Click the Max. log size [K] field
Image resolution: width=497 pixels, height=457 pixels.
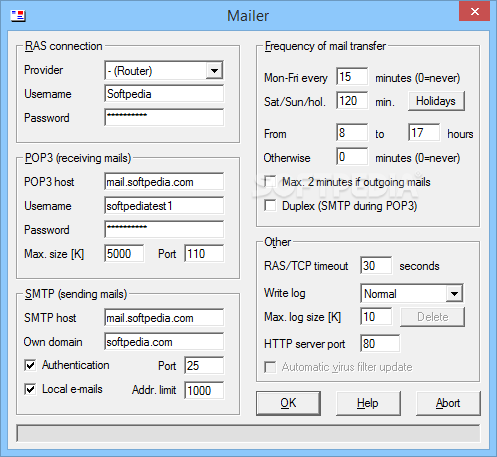click(376, 317)
